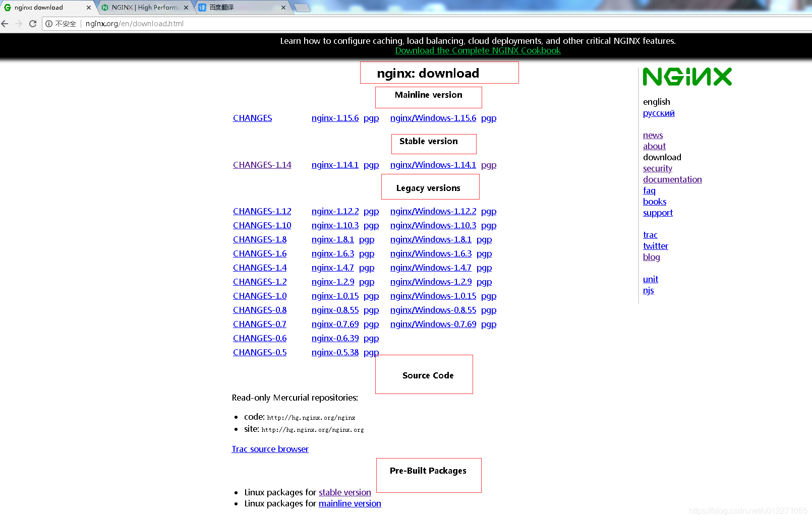This screenshot has width=812, height=520.
Task: Open CHANGES-1.8 link
Action: tap(260, 239)
